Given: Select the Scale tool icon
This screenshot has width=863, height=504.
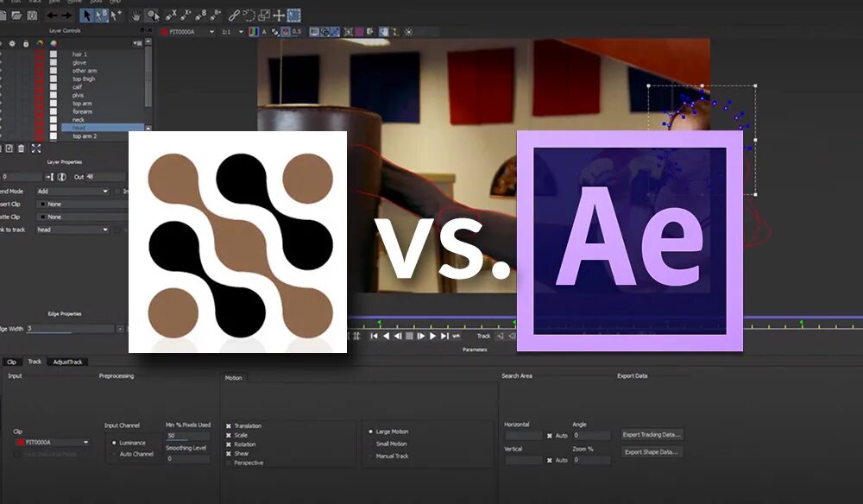Looking at the screenshot, I should [264, 16].
